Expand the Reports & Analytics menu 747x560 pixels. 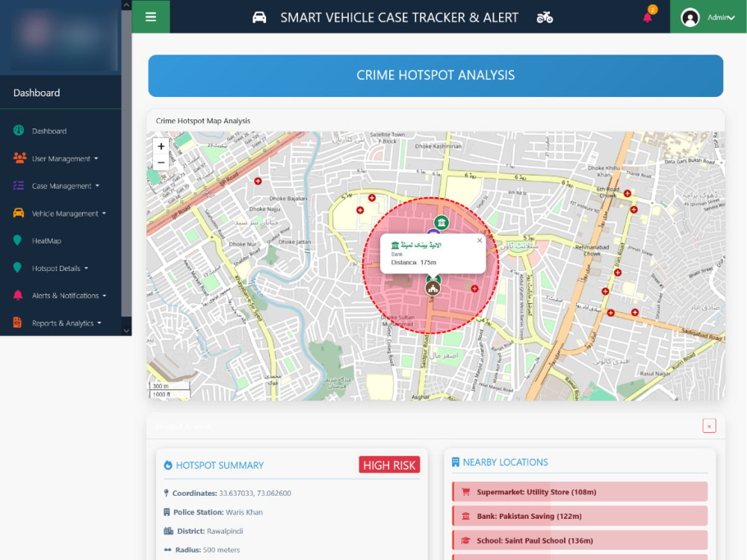point(66,323)
